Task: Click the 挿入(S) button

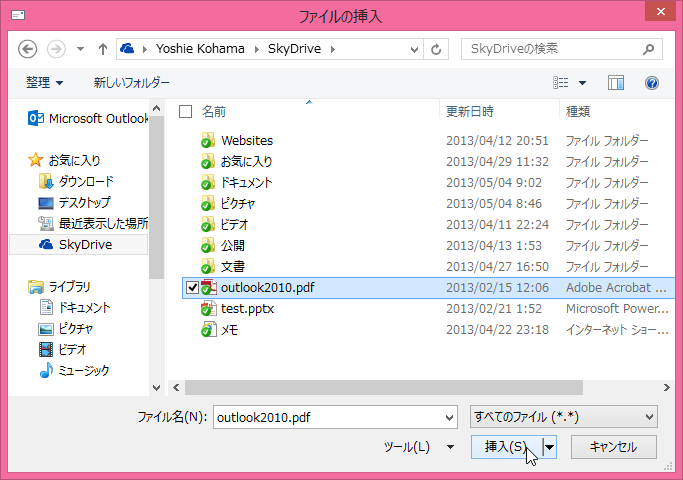Action: [x=507, y=447]
